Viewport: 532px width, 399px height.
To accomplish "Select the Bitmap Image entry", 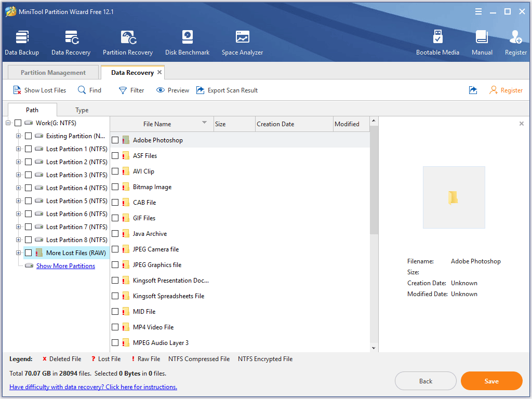I will 240,187.
